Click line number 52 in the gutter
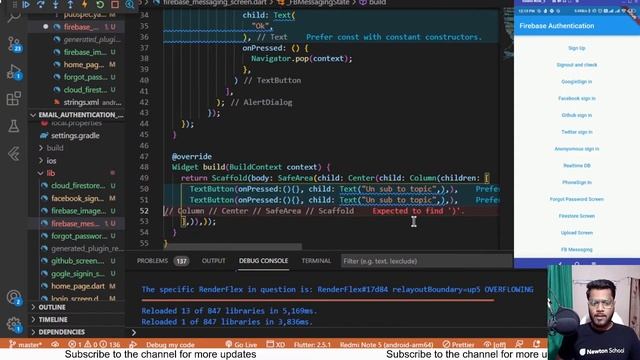 tap(144, 211)
